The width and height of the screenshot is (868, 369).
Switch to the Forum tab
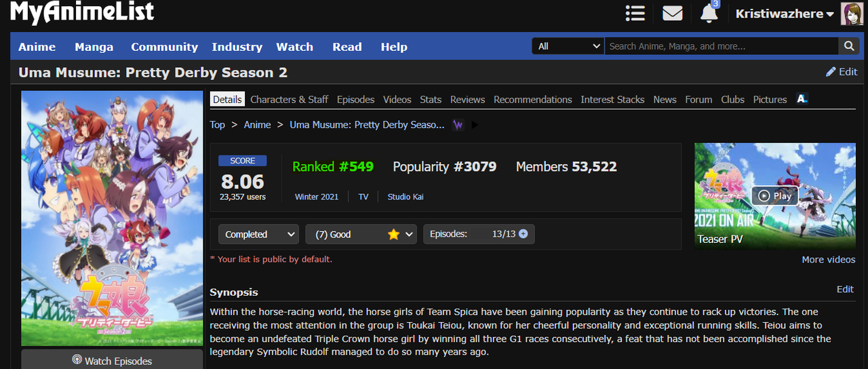point(698,99)
